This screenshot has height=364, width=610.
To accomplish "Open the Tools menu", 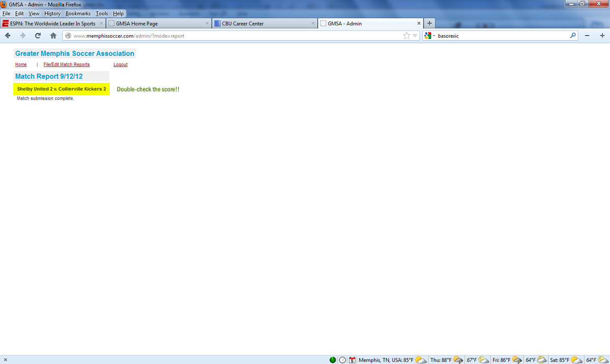I will (102, 14).
